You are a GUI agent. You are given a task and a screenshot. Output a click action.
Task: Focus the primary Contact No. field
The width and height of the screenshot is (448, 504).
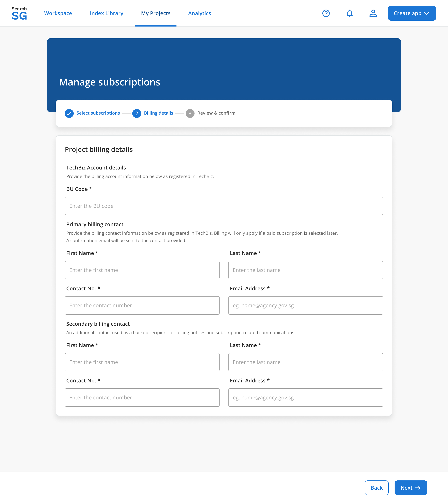[142, 305]
